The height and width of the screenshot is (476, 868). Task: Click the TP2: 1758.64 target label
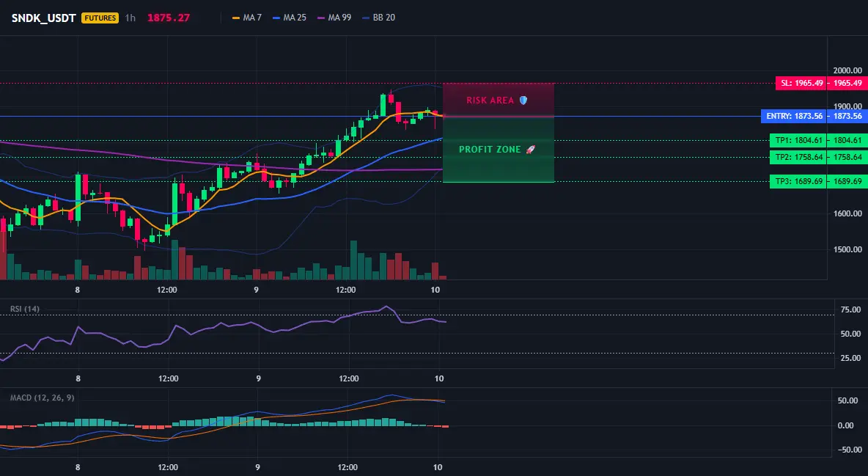point(798,158)
